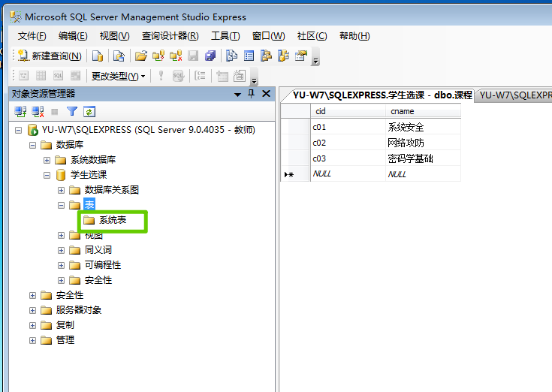Click the Database Engine Query icon
Screen dimensions: 552x392
pyautogui.click(x=98, y=56)
